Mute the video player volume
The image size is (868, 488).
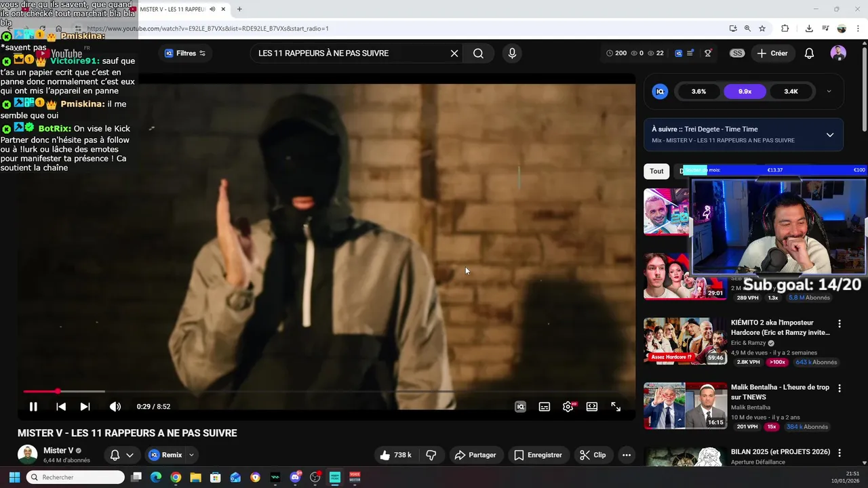[115, 407]
